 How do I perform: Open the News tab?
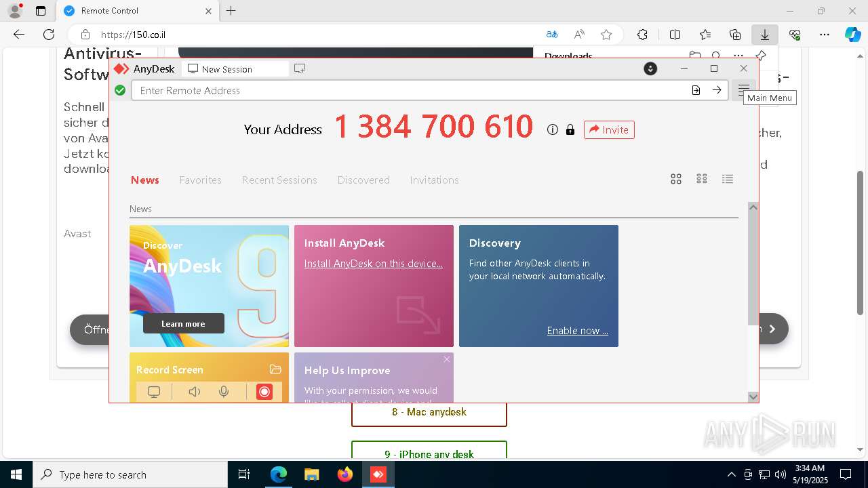pyautogui.click(x=145, y=180)
